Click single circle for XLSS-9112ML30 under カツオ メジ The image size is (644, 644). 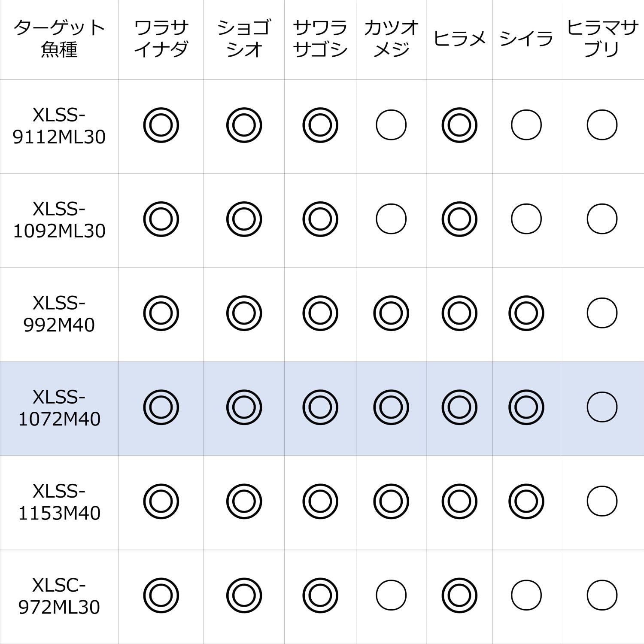[391, 125]
